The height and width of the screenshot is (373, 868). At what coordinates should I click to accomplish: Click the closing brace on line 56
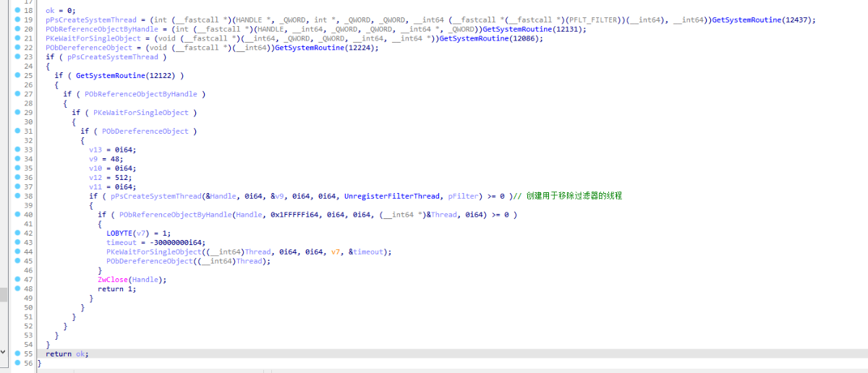pyautogui.click(x=39, y=363)
